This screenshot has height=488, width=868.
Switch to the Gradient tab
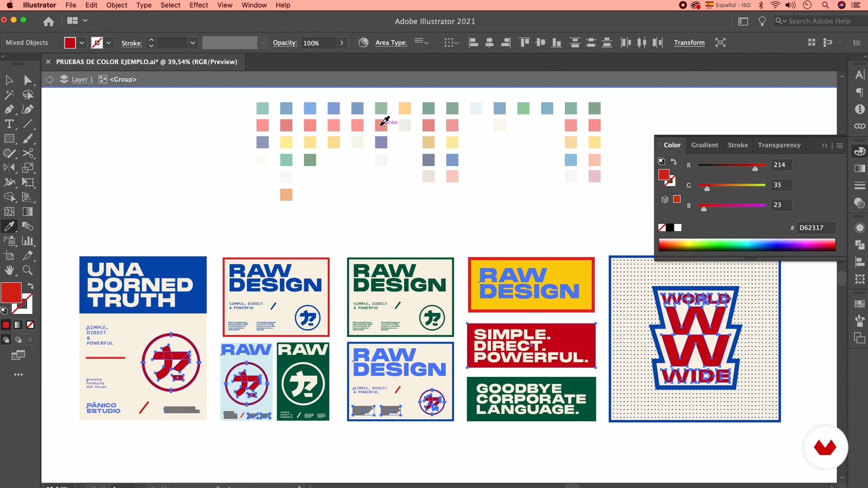coord(704,145)
